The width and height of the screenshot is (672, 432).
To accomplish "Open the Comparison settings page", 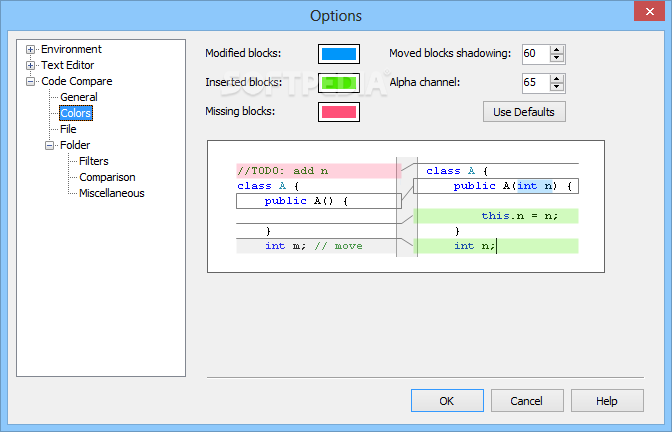I will click(107, 177).
